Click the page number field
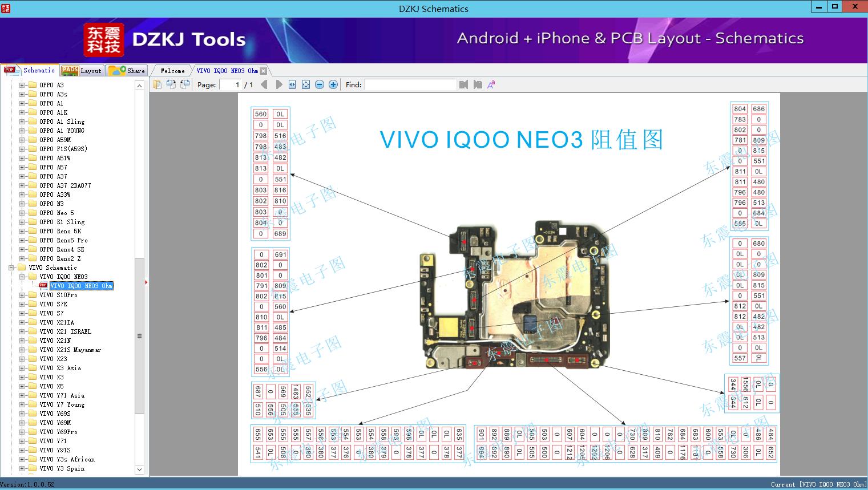The width and height of the screenshot is (868, 490). [231, 84]
